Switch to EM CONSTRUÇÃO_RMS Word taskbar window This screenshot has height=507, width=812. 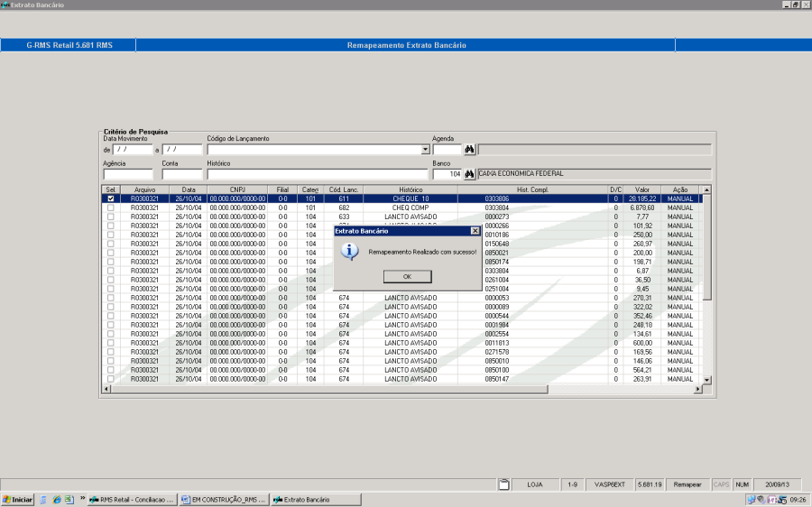[x=224, y=500]
